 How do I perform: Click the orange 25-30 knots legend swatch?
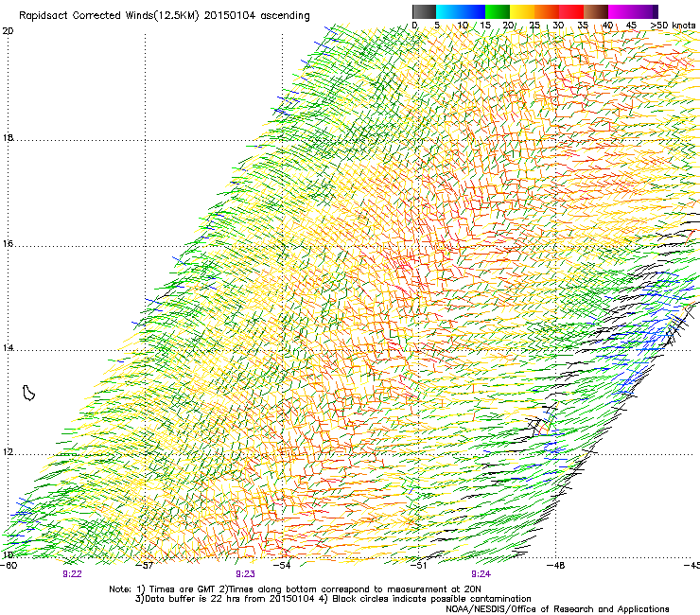pos(547,11)
